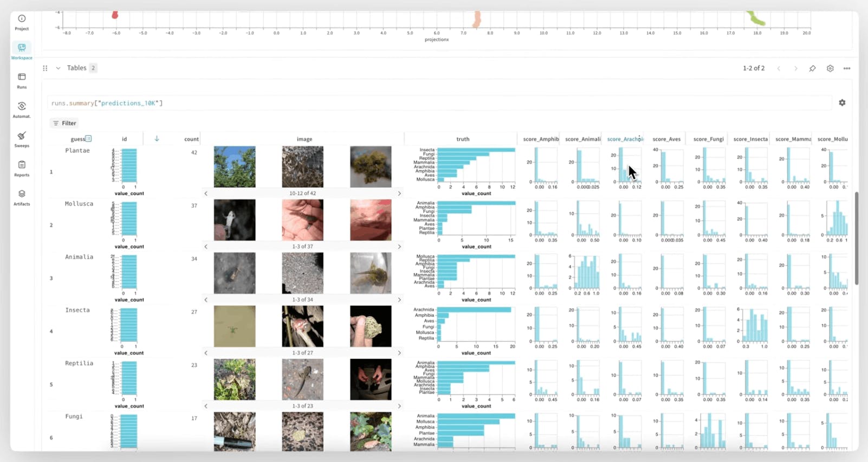Click the score_Fungi column header
Viewport: 868px width, 462px height.
pyautogui.click(x=709, y=139)
